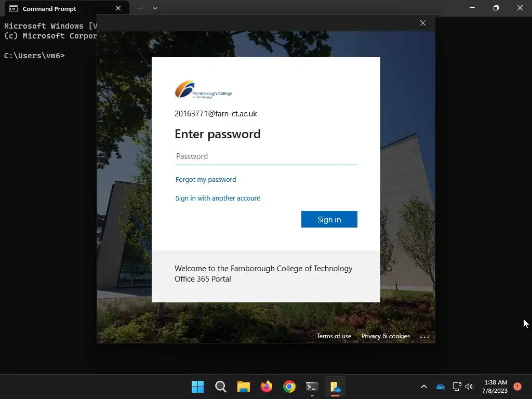Image resolution: width=532 pixels, height=399 pixels.
Task: Open the Privacy & cookies link
Action: click(x=385, y=336)
